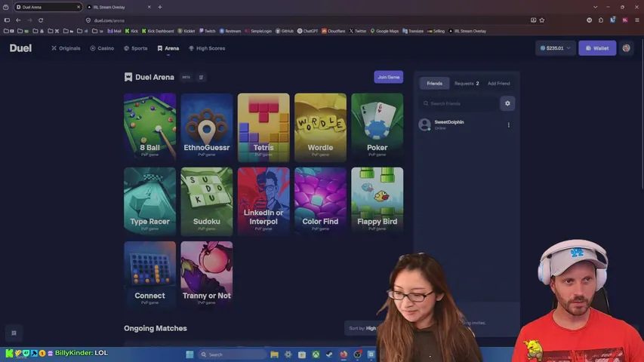Open the GitHub bookmark
The image size is (644, 362).
285,31
